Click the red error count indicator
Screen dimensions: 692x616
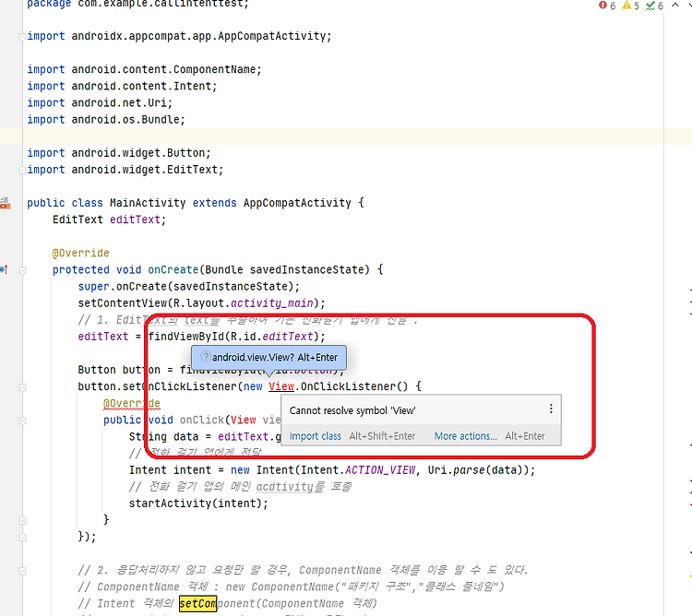coord(607,6)
